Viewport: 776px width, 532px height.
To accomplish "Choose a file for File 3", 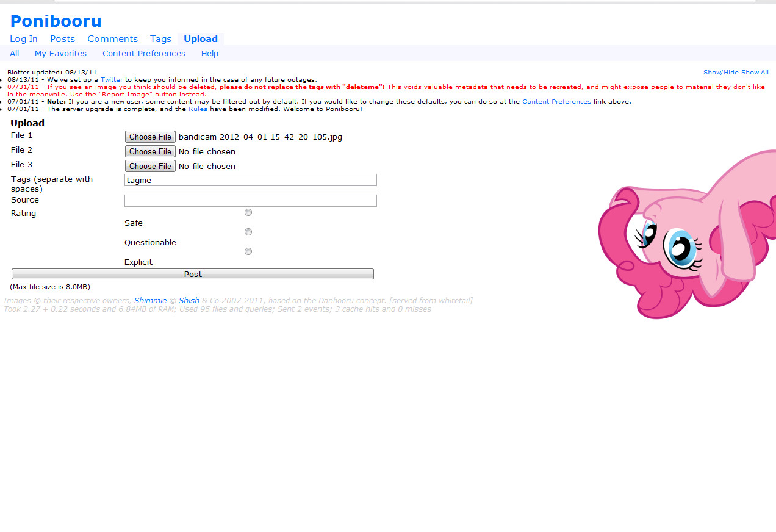I will [x=150, y=166].
